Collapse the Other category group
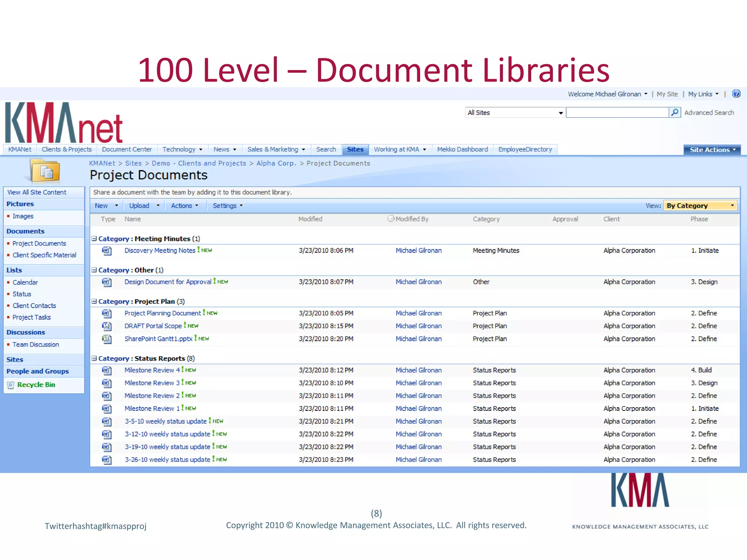 94,270
